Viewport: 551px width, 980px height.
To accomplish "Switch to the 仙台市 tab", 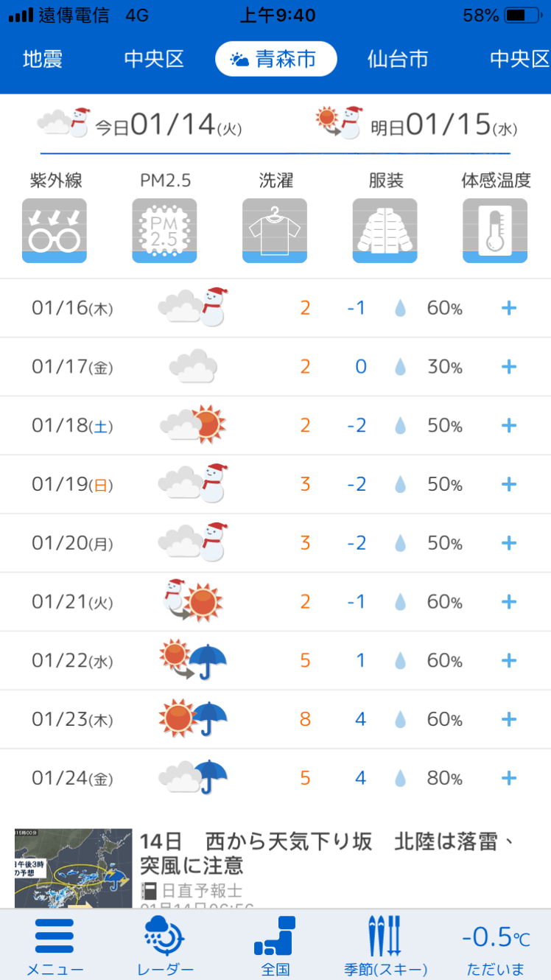I will pyautogui.click(x=398, y=60).
